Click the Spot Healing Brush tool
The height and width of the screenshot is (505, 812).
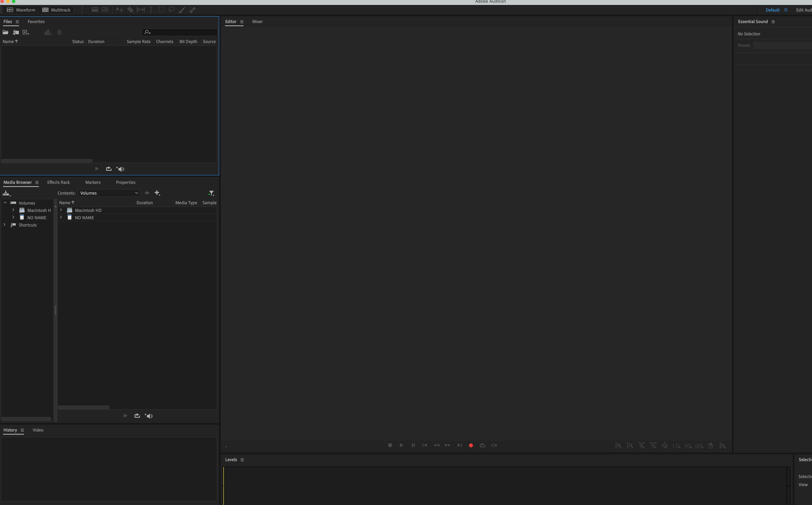tap(192, 10)
